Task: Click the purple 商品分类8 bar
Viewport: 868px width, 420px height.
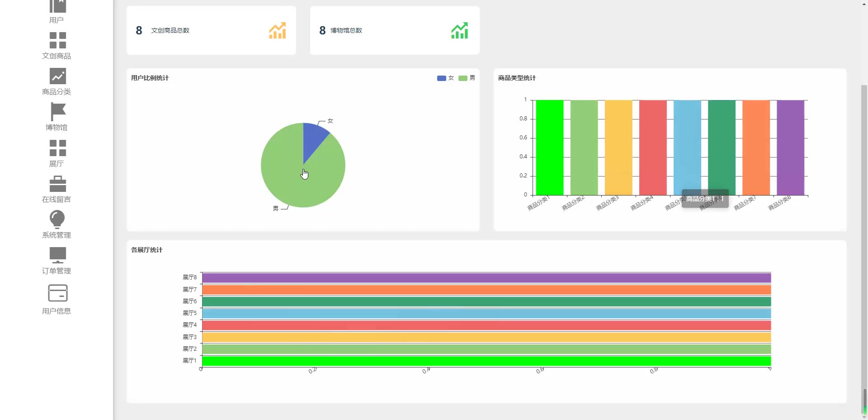Action: 790,148
